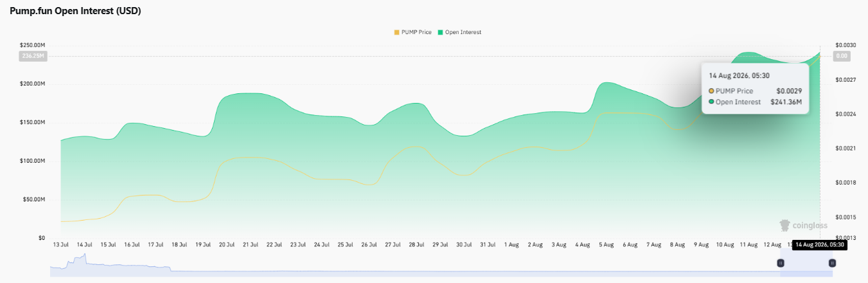The image size is (868, 283).
Task: Click the 16 Jul date label
Action: [132, 245]
